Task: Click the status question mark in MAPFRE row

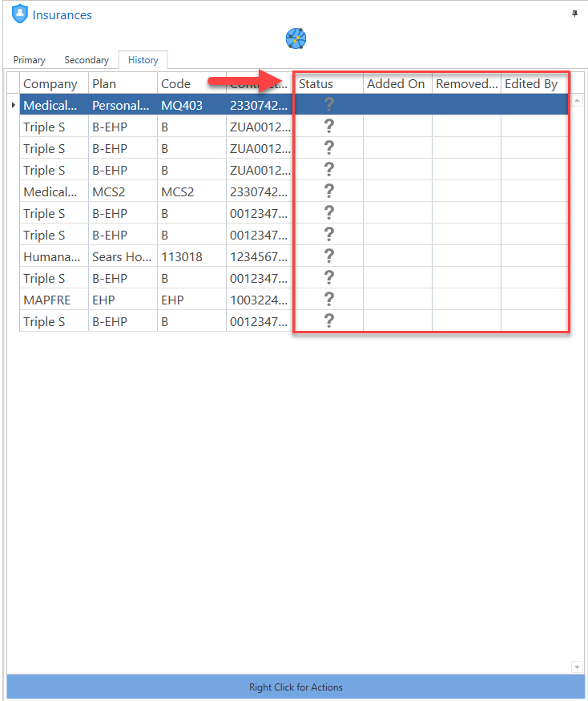Action: click(329, 300)
